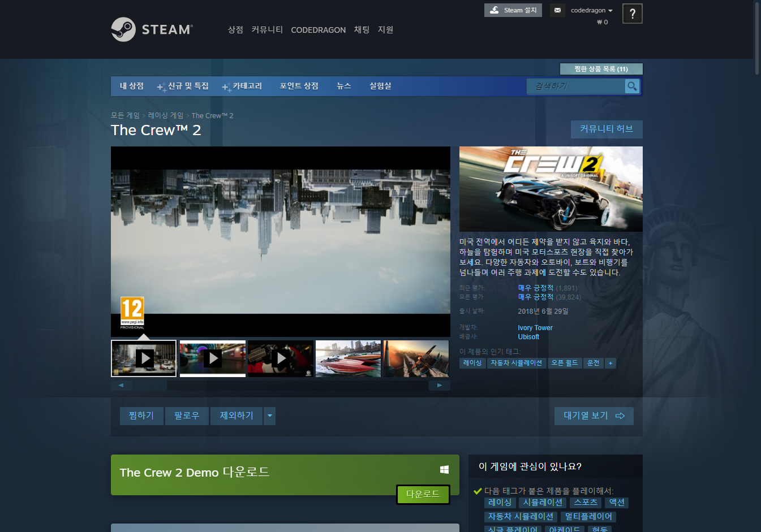The height and width of the screenshot is (532, 761).
Task: Click the 대기열 보기 queue button
Action: click(594, 416)
